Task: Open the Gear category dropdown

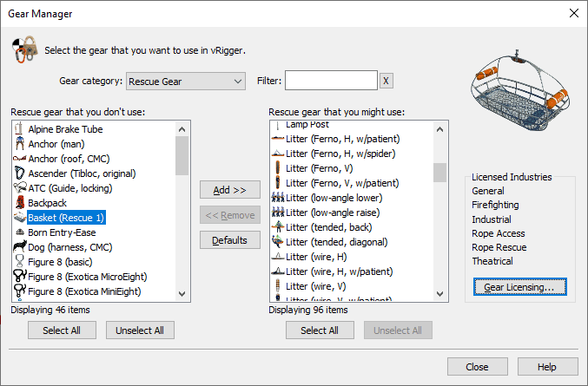Action: [x=186, y=82]
